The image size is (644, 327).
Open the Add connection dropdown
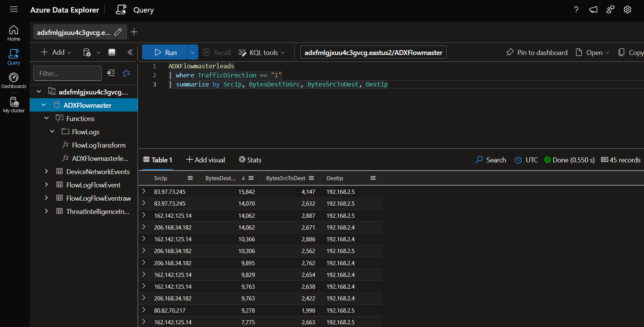(56, 52)
